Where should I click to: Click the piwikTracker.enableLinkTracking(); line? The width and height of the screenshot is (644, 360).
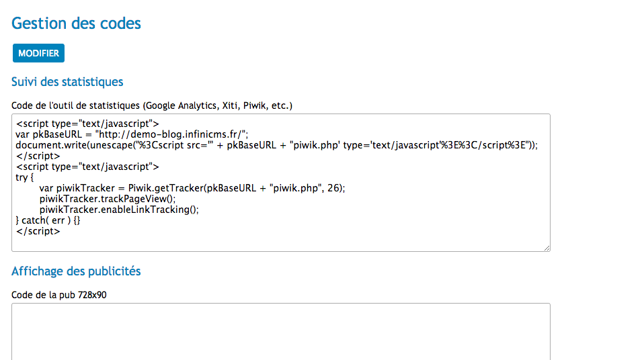[119, 210]
